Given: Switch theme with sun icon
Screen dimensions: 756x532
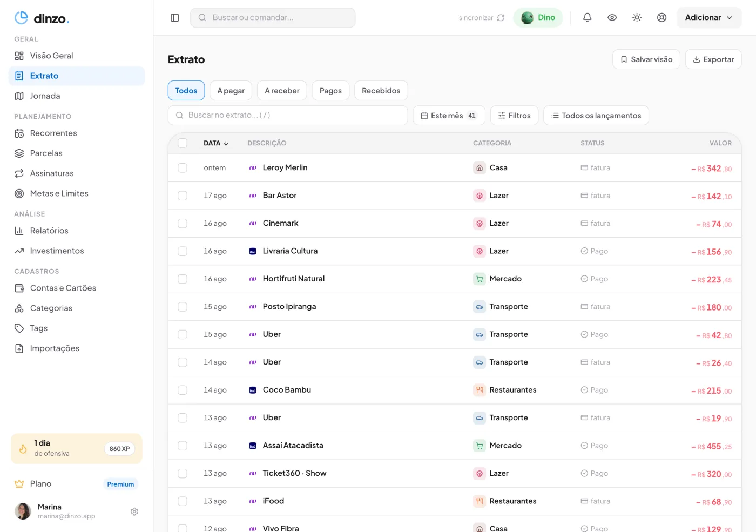Looking at the screenshot, I should click(x=637, y=18).
